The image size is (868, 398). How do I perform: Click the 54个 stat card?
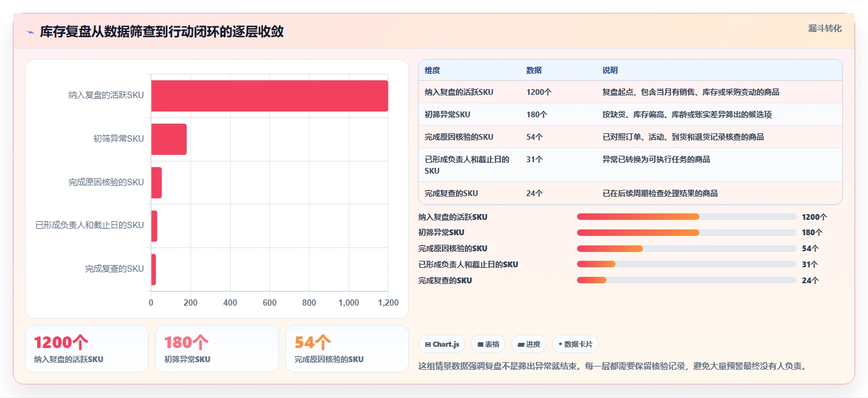[347, 349]
